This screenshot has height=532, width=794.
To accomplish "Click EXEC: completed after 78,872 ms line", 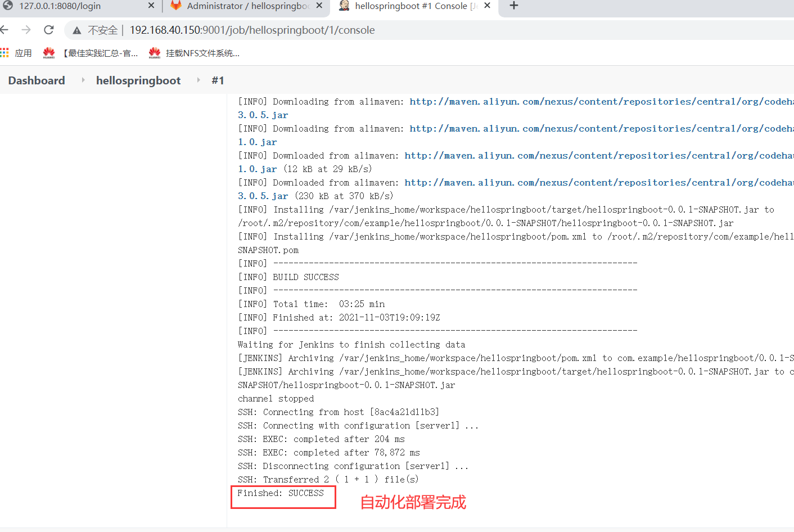I will coord(329,453).
